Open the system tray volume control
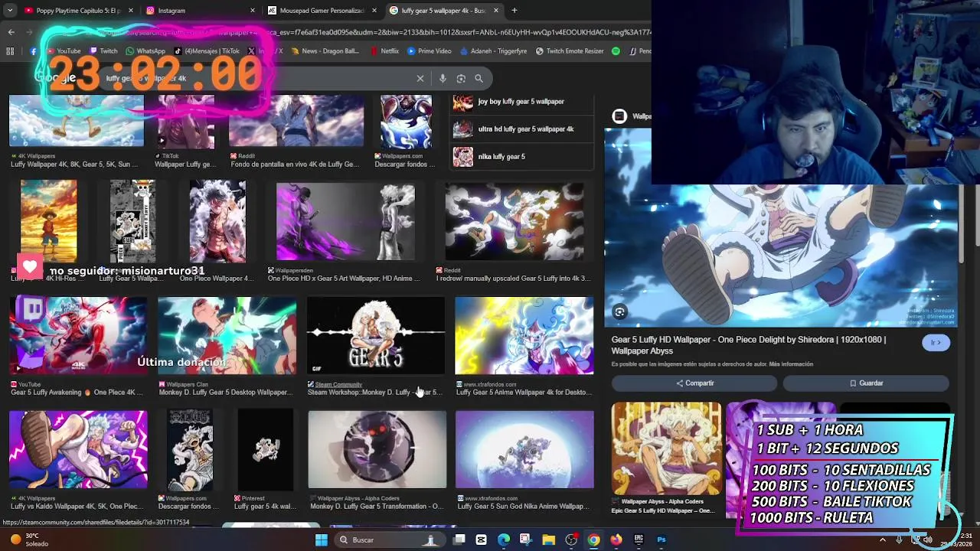Image resolution: width=980 pixels, height=551 pixels. (x=927, y=540)
